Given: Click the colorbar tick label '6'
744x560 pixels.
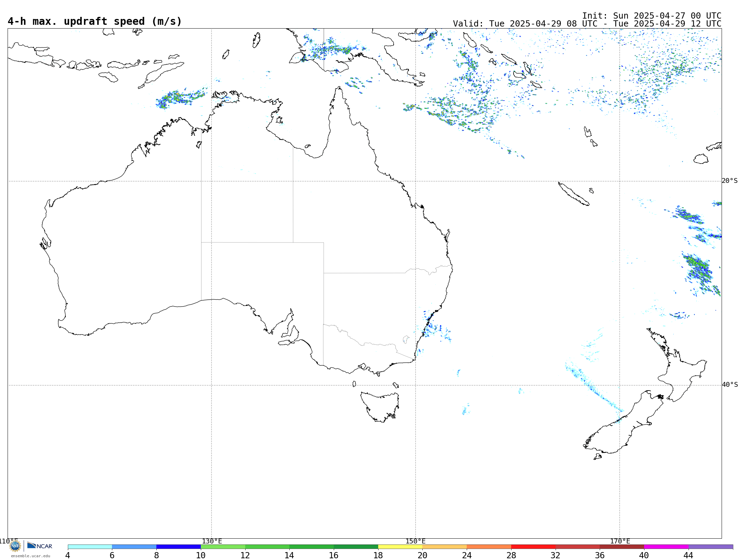Looking at the screenshot, I should 112,555.
